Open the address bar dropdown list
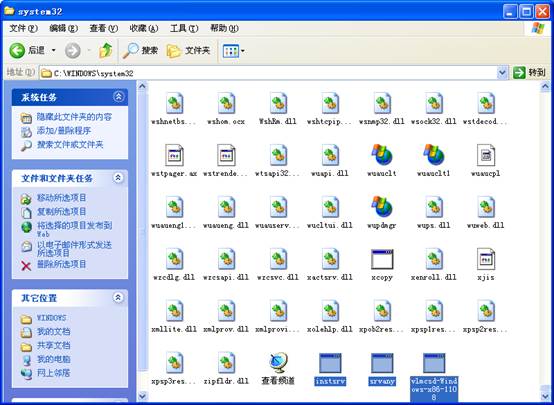Image resolution: width=554 pixels, height=405 pixels. click(502, 73)
